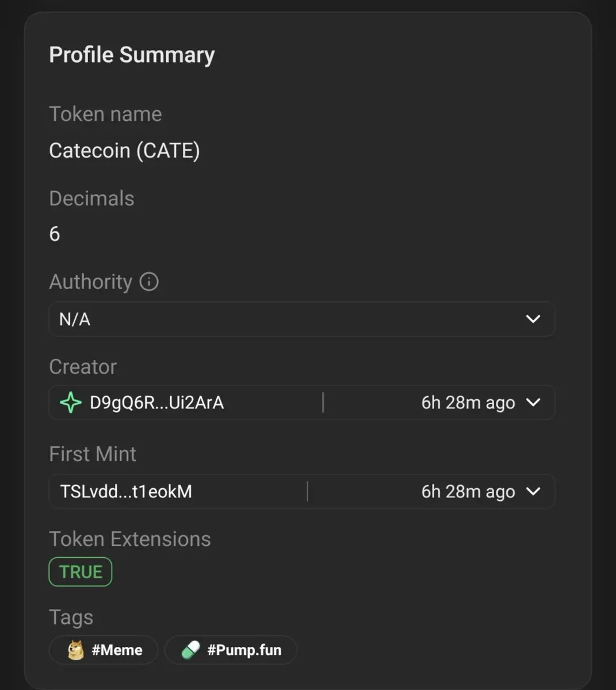Click the TRUE Token Extensions badge
Image resolution: width=616 pixels, height=690 pixels.
[x=81, y=572]
